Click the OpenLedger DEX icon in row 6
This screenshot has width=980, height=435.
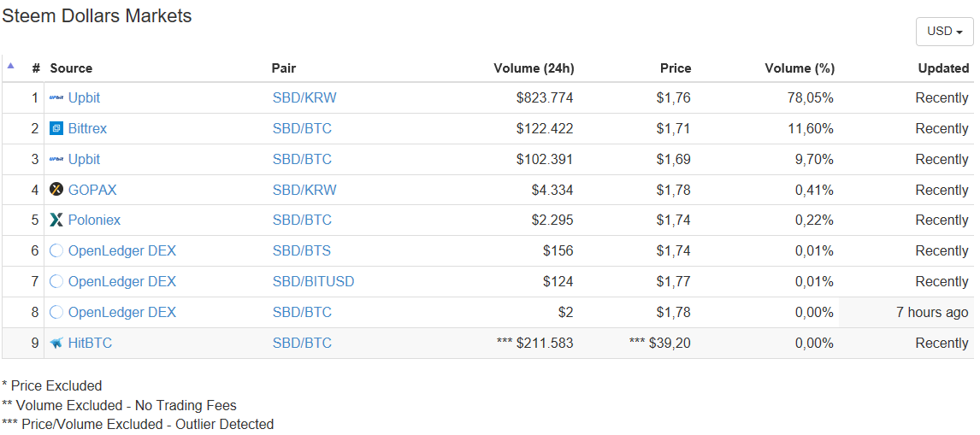click(56, 250)
